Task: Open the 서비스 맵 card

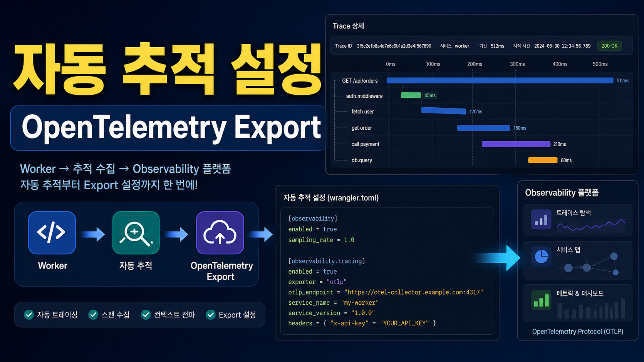Action: 578,260
